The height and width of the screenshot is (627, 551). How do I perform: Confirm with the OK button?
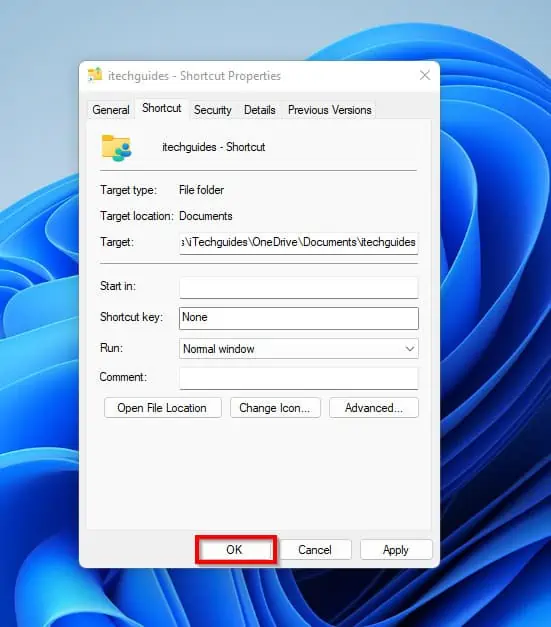click(x=236, y=549)
